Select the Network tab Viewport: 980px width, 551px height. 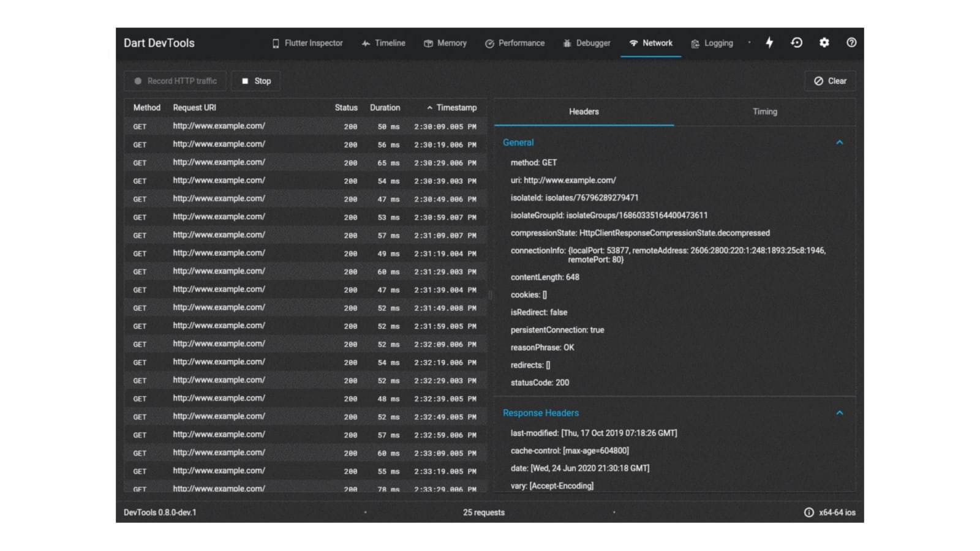[x=650, y=43]
